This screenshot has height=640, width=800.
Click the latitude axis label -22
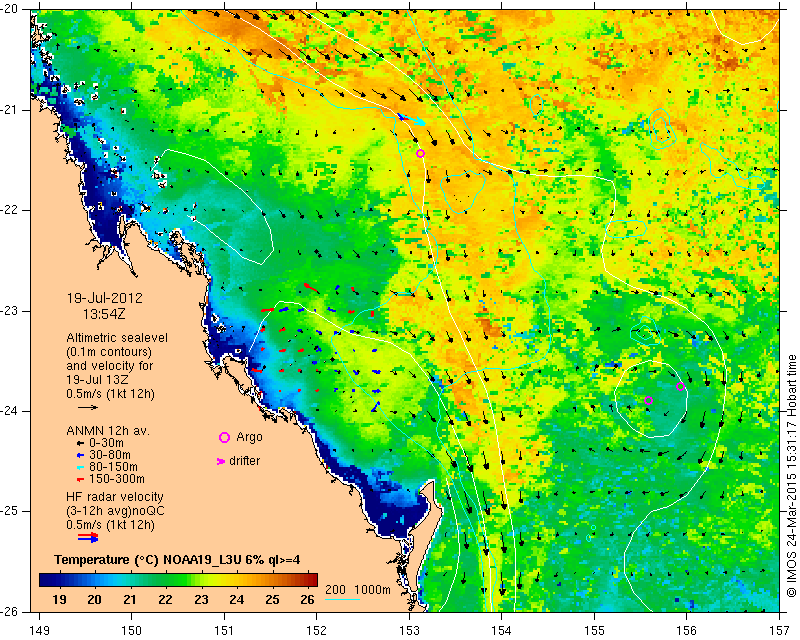coord(11,210)
